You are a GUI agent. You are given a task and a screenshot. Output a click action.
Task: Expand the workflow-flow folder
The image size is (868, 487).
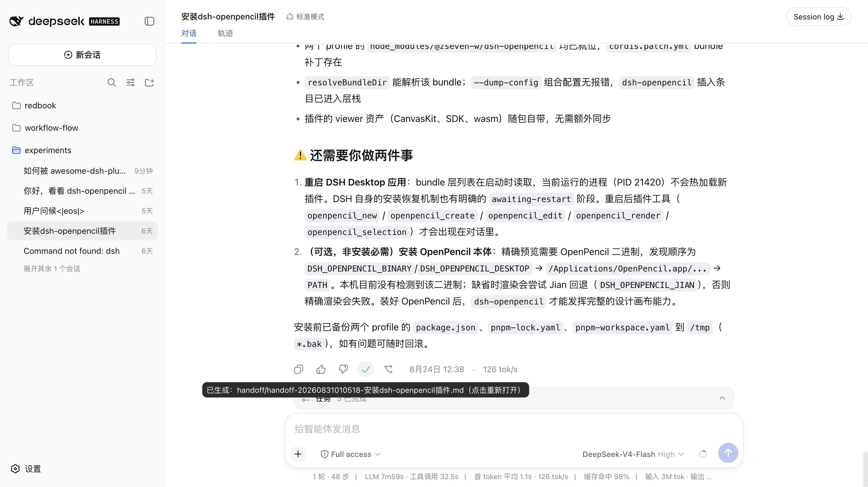[x=82, y=128]
